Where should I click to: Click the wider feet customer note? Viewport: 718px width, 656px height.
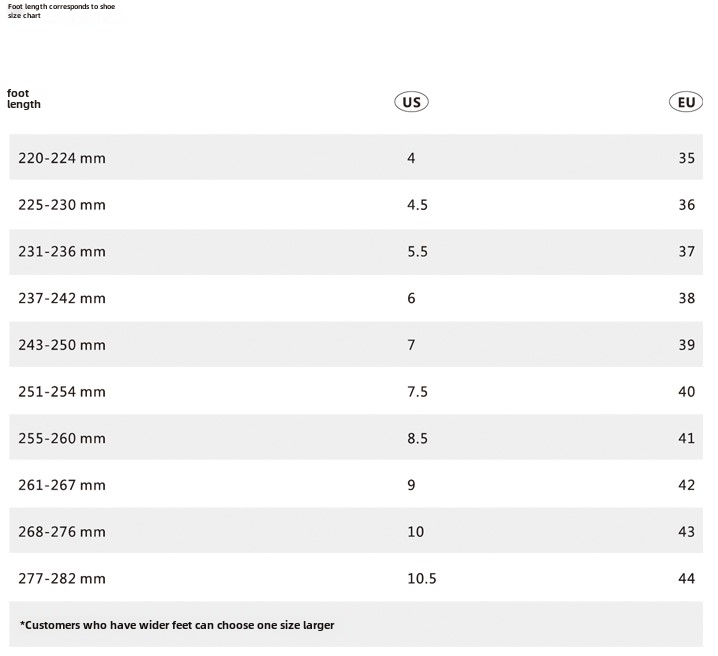point(177,625)
